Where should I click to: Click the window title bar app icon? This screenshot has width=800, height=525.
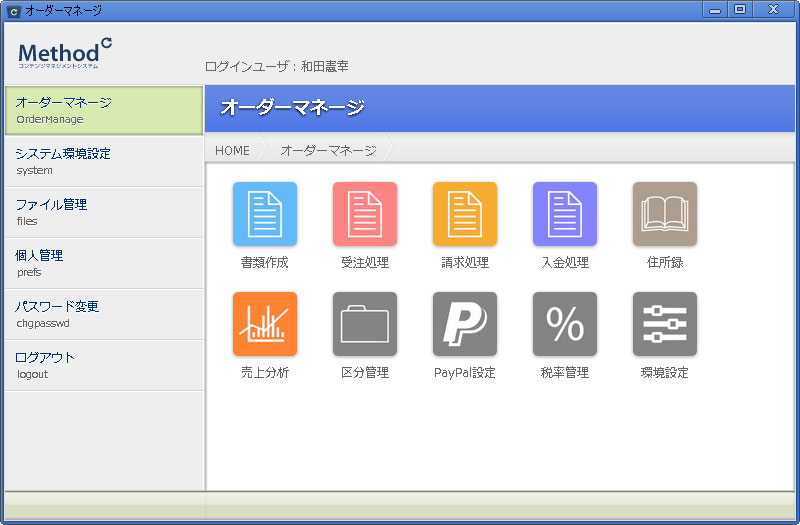(14, 10)
